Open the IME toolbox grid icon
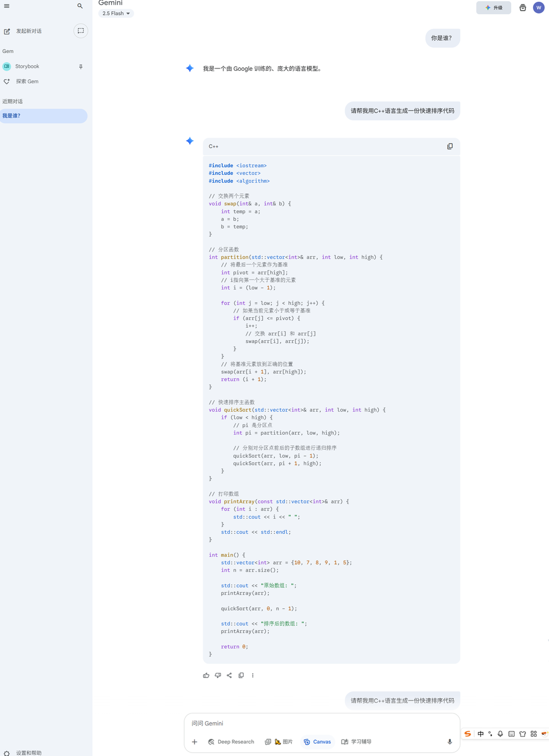 [534, 734]
